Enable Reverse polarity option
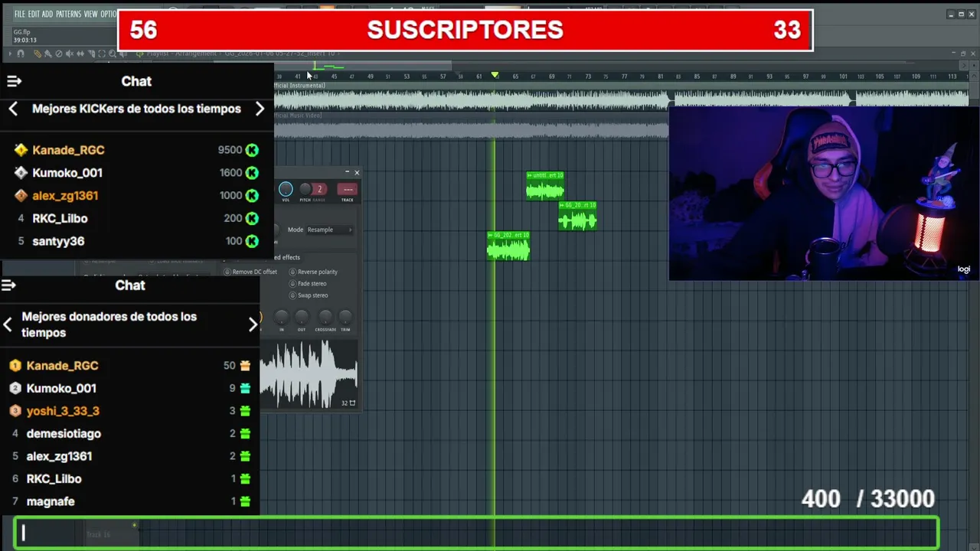 [x=313, y=272]
